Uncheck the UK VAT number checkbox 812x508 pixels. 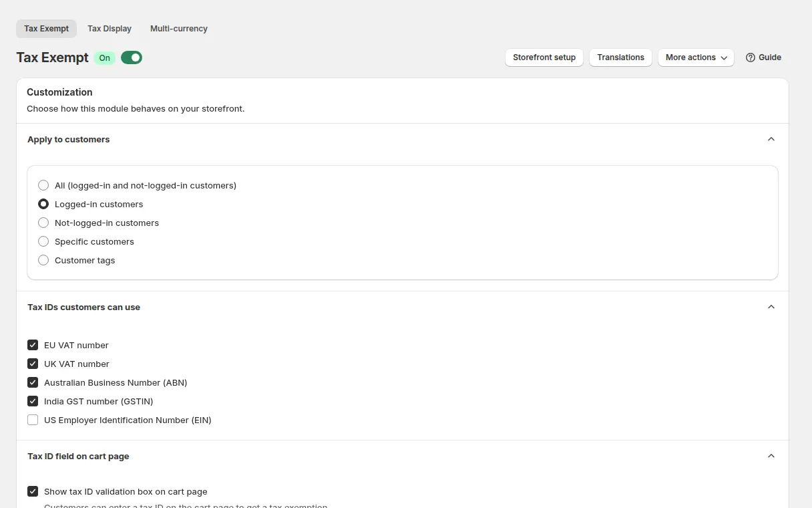pyautogui.click(x=33, y=364)
